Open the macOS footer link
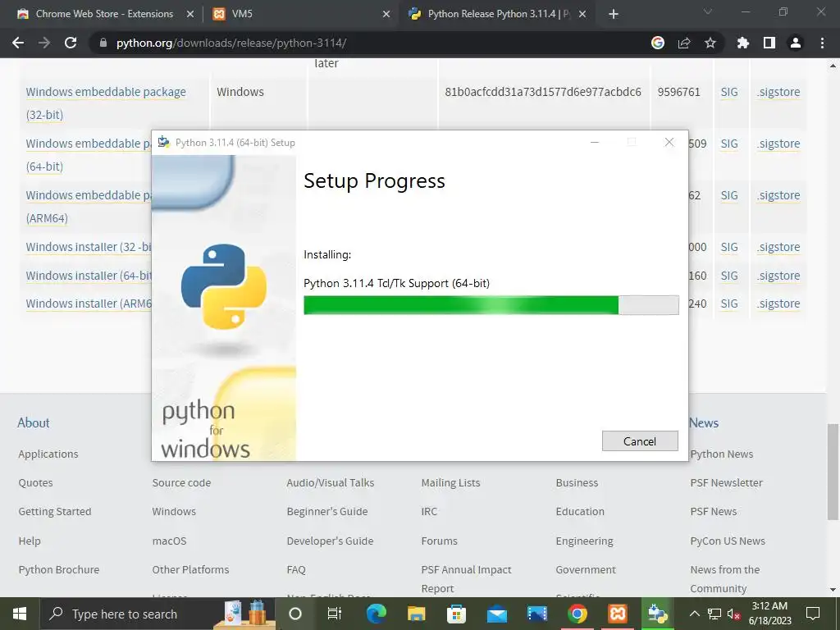The width and height of the screenshot is (840, 630). [169, 541]
